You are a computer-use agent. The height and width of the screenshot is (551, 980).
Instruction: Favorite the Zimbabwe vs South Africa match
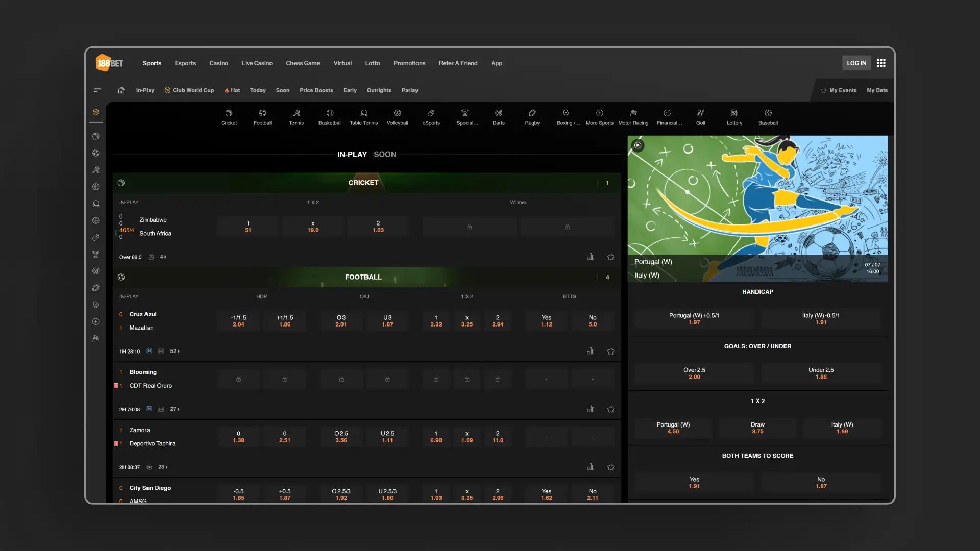(610, 257)
